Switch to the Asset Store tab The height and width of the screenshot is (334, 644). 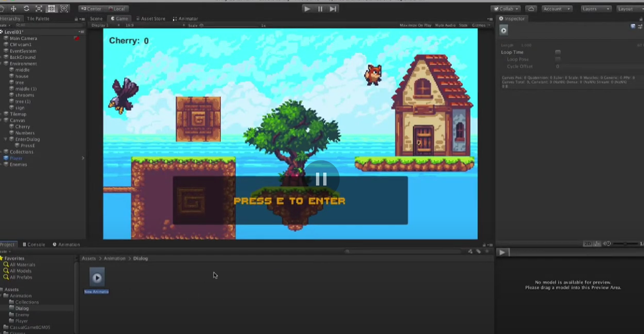150,19
